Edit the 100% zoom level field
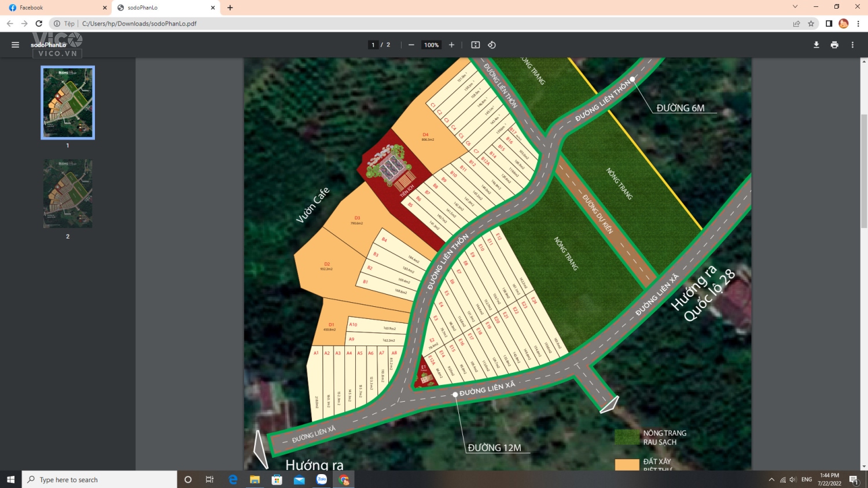868x488 pixels. point(431,45)
